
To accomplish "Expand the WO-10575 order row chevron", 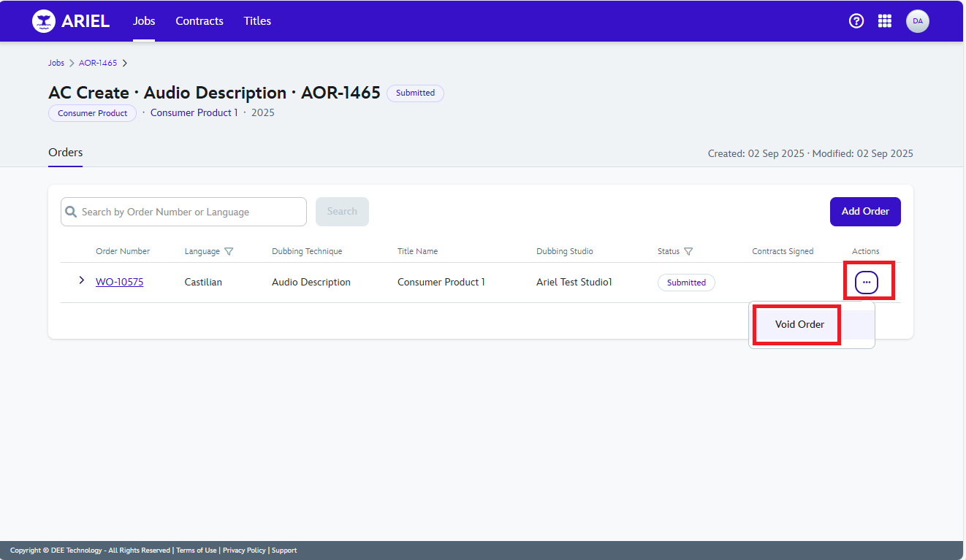I will pyautogui.click(x=81, y=281).
